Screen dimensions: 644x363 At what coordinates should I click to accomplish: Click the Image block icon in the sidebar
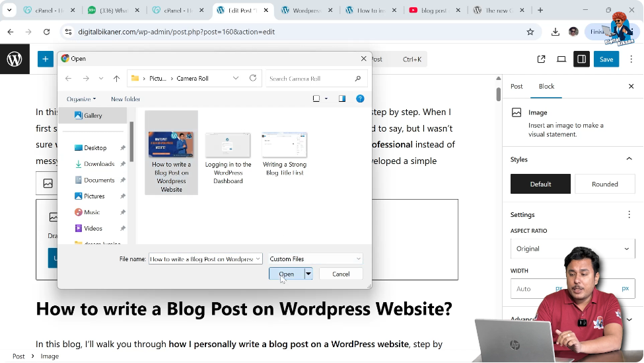517,112
